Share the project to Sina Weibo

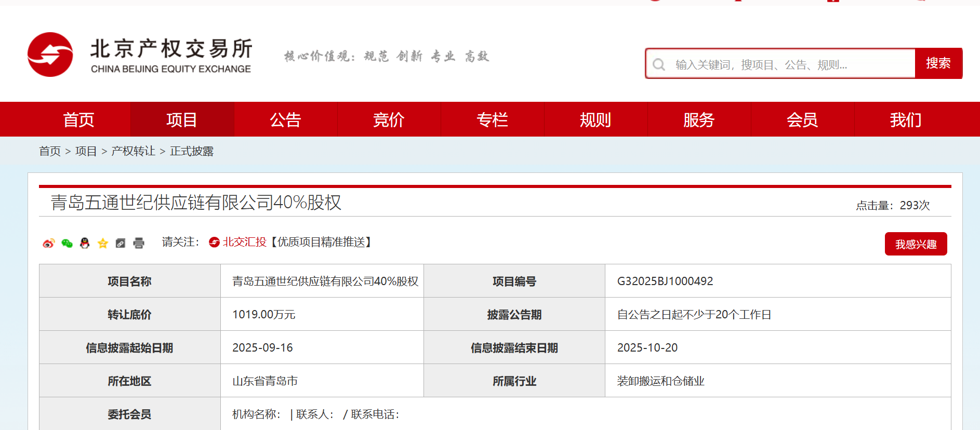pyautogui.click(x=48, y=243)
